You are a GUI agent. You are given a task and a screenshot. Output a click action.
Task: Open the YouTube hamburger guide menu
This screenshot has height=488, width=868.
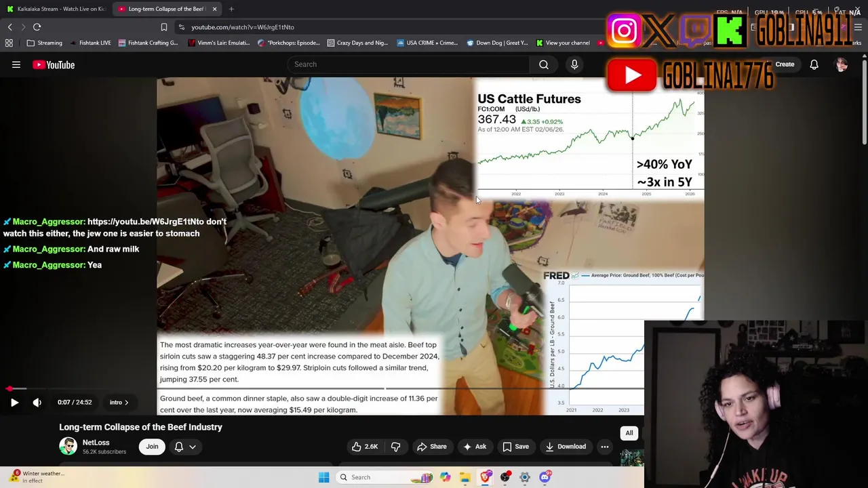click(16, 65)
